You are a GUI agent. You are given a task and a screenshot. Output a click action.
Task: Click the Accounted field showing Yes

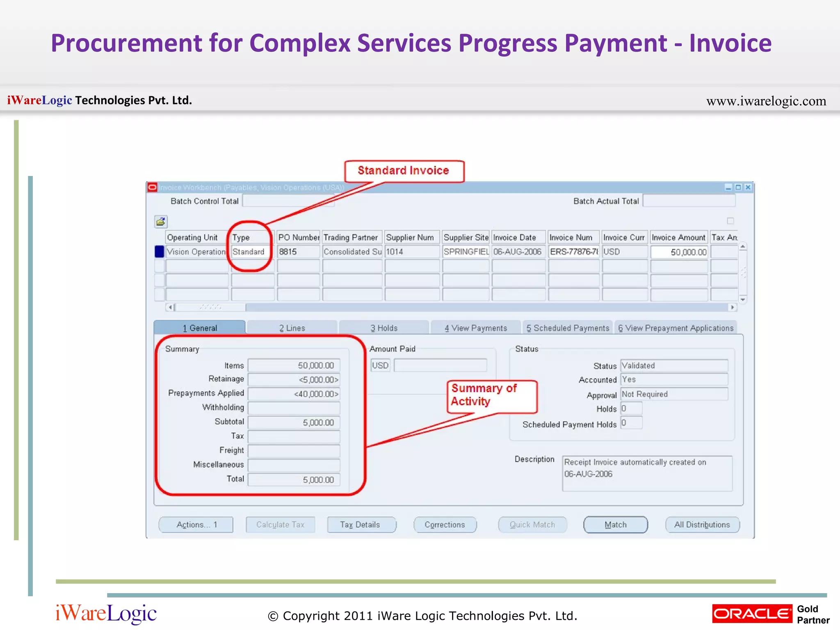pos(674,379)
